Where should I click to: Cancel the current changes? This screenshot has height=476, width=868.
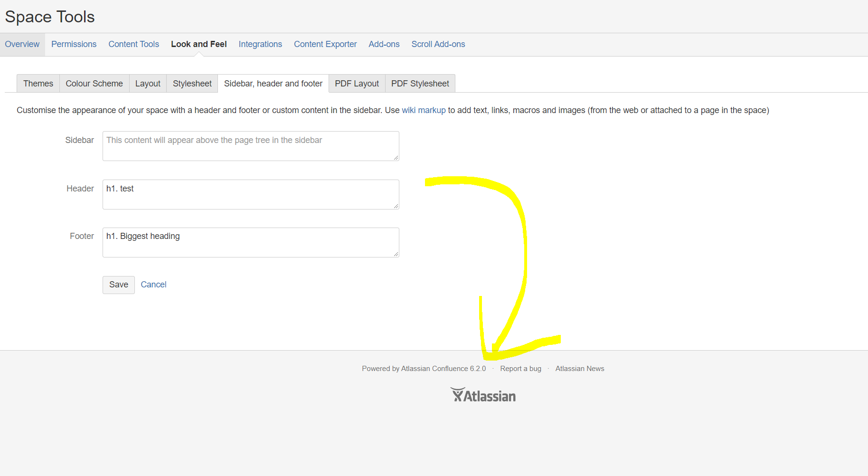[153, 285]
